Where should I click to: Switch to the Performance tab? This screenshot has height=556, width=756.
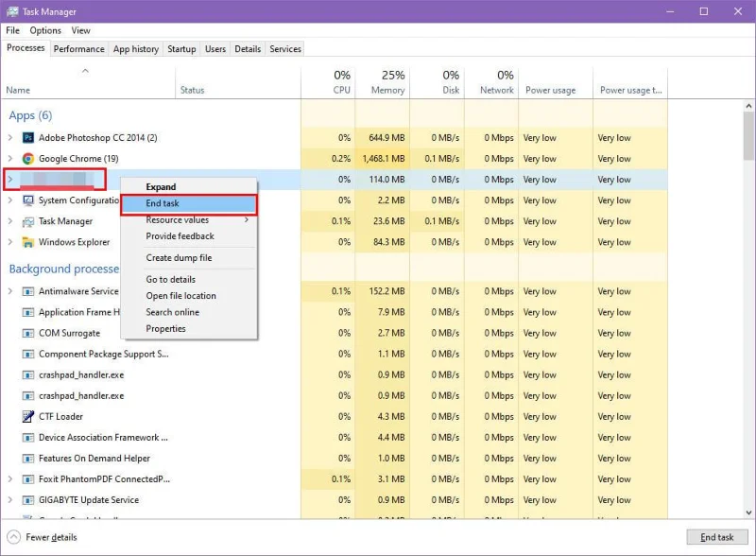(x=78, y=49)
